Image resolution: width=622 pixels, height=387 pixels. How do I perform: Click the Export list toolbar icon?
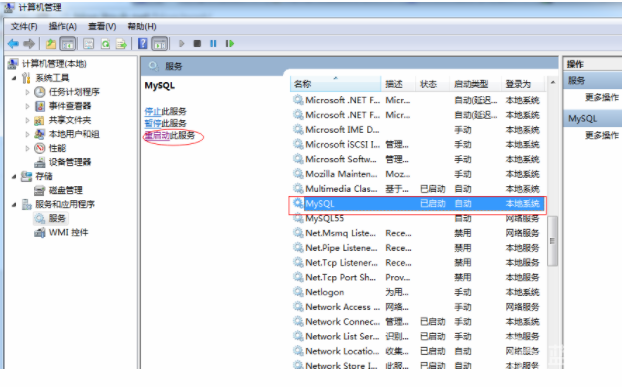pos(121,44)
